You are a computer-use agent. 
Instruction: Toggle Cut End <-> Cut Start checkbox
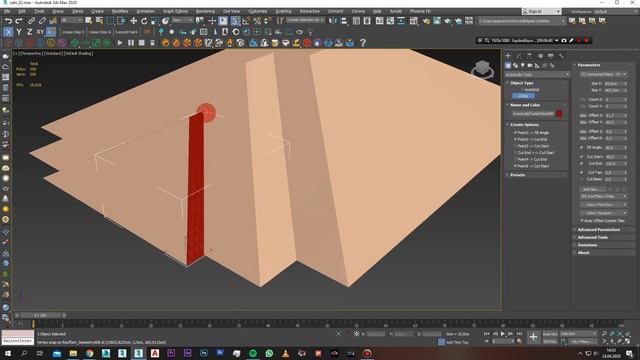516,153
